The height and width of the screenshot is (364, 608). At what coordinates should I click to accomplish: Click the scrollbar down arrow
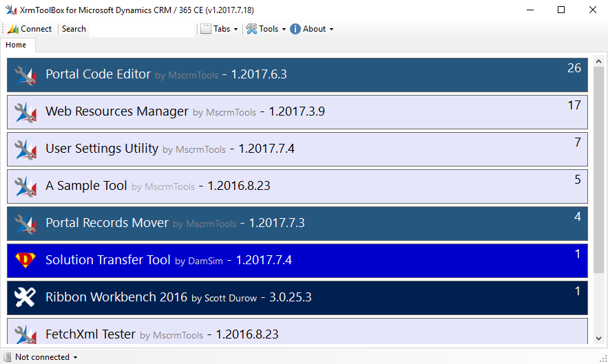click(x=598, y=339)
